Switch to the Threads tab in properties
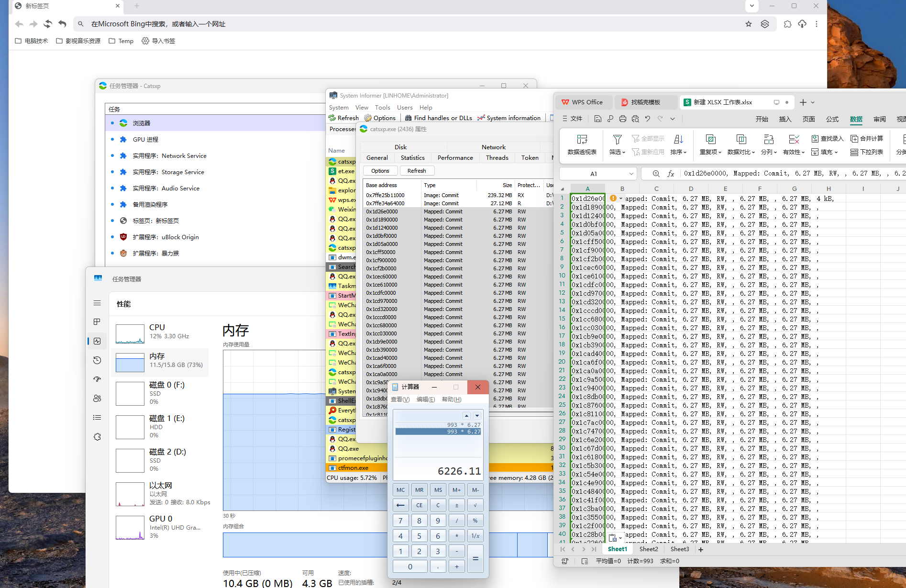The image size is (906, 588). point(497,157)
